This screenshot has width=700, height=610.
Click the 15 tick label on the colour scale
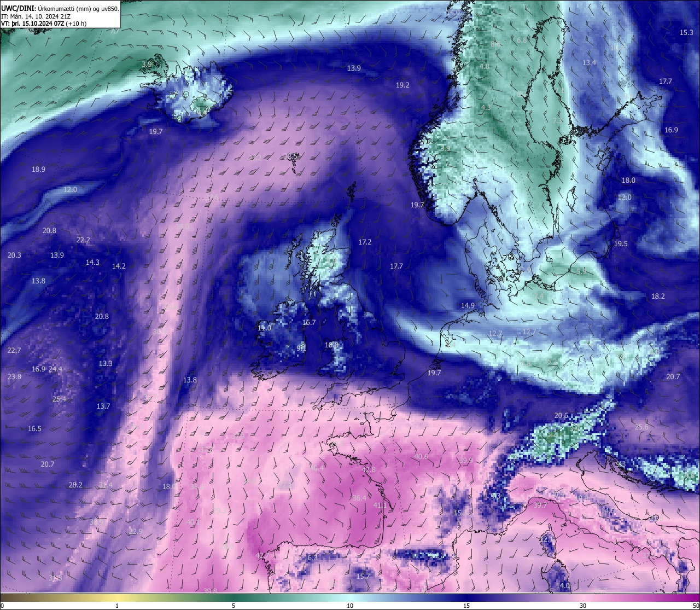[466, 606]
